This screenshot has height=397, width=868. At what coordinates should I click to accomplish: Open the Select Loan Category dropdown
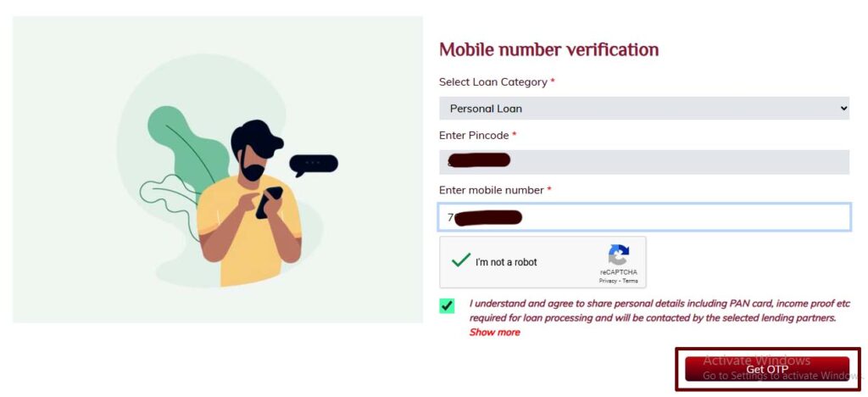click(644, 109)
